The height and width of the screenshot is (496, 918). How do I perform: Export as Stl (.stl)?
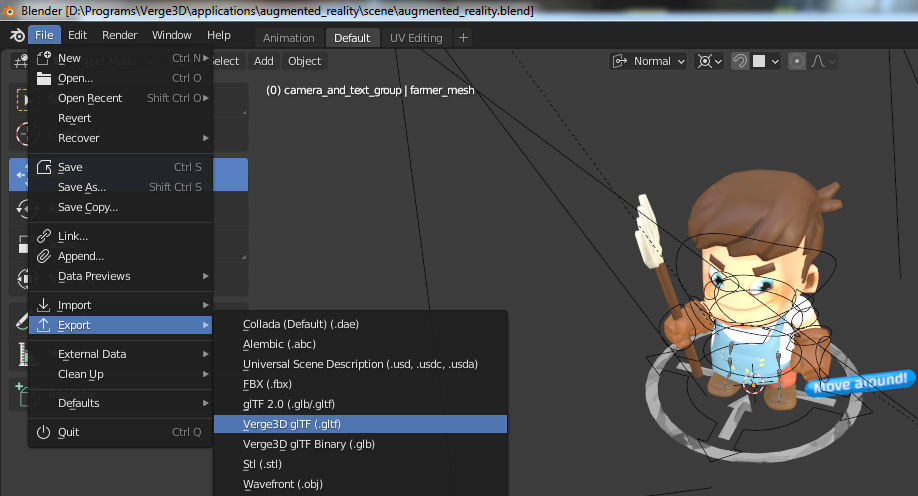361,464
